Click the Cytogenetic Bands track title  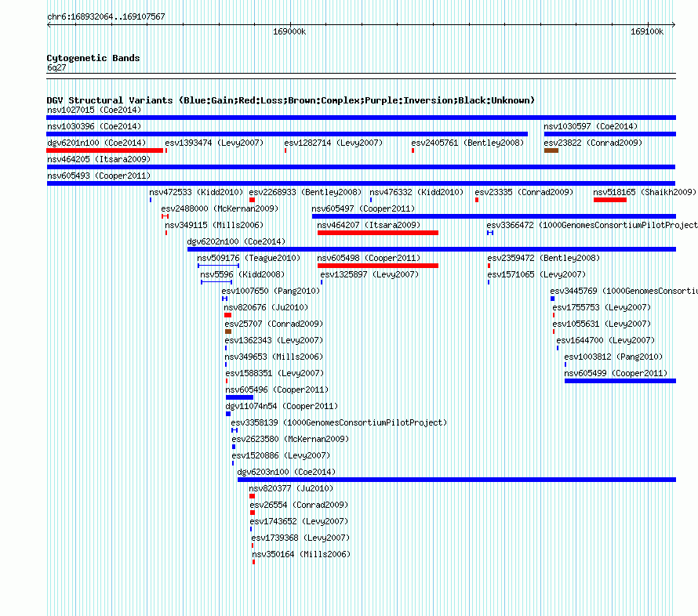[x=93, y=58]
